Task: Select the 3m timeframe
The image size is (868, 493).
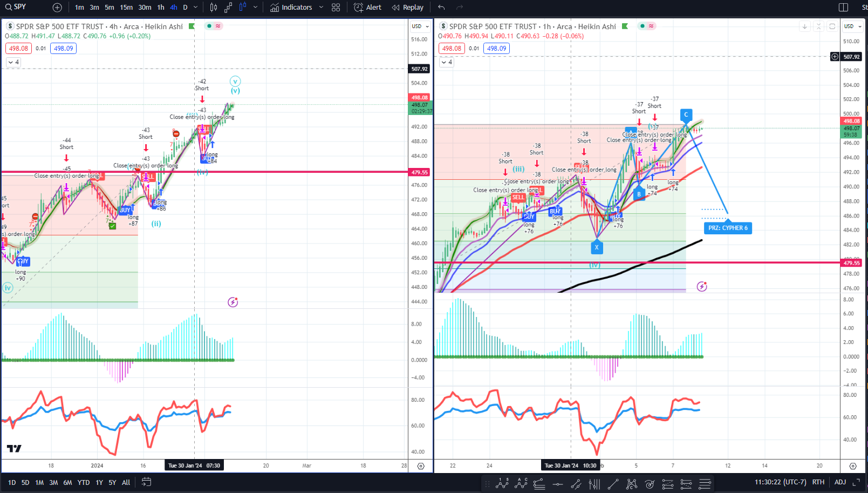Action: tap(94, 8)
